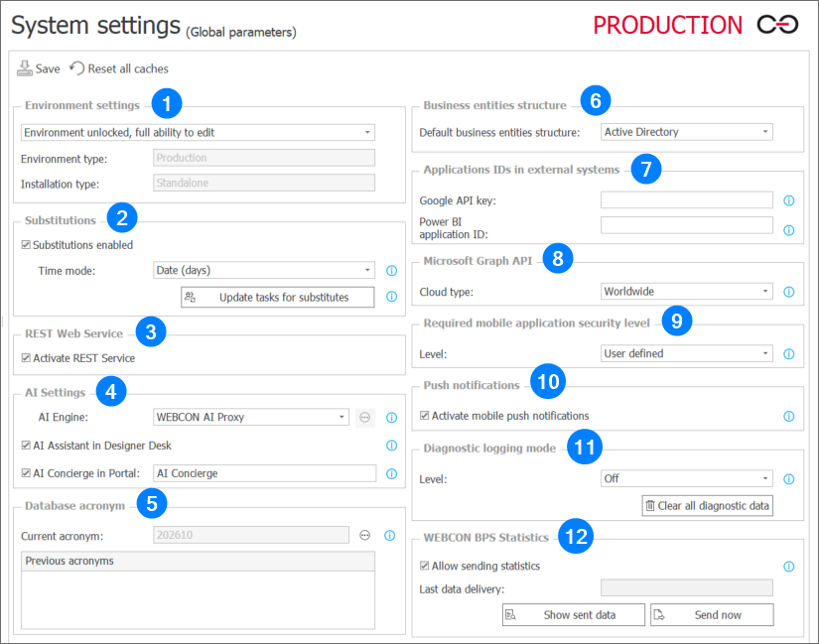Click the Power BI application ID field

pyautogui.click(x=686, y=225)
